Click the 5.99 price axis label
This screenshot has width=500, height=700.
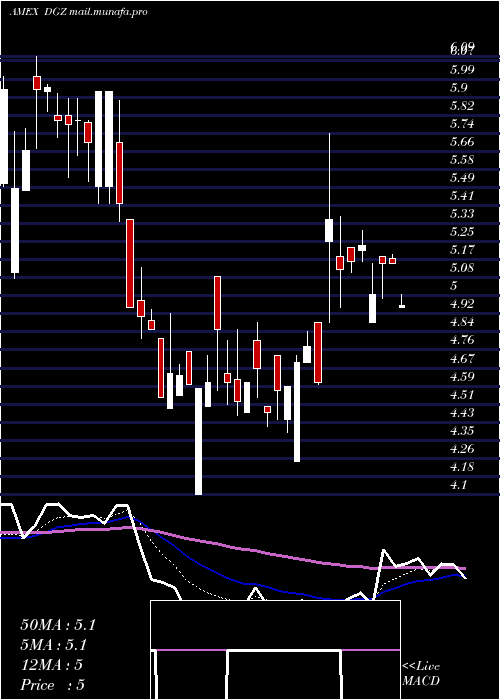coord(462,69)
